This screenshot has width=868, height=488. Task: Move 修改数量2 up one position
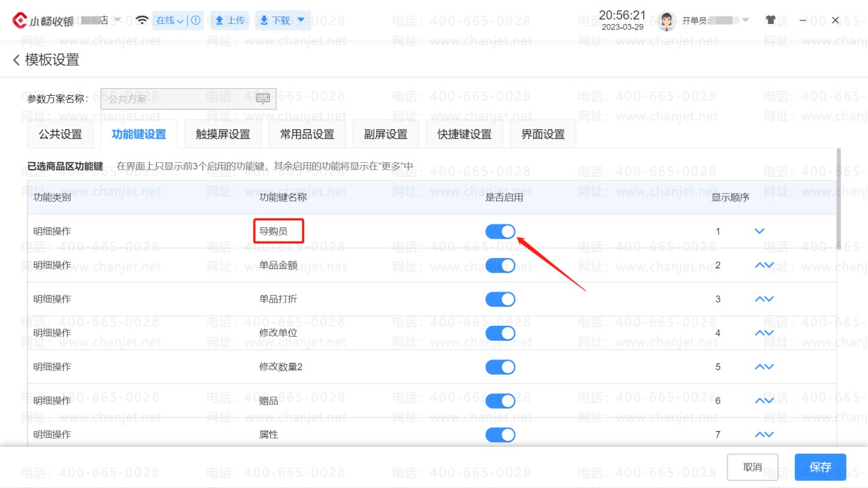(759, 367)
